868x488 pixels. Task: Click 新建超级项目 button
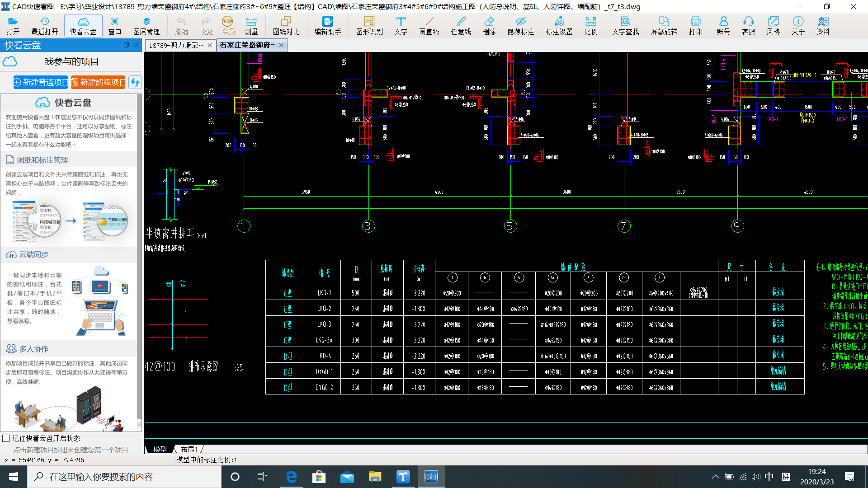point(98,82)
